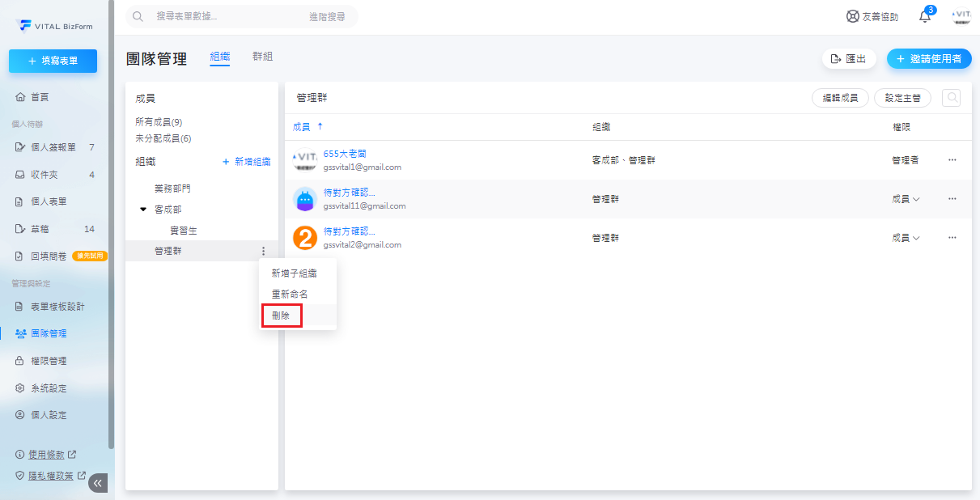This screenshot has height=500, width=980.
Task: Choose 重新命名 from the context menu
Action: pos(289,294)
